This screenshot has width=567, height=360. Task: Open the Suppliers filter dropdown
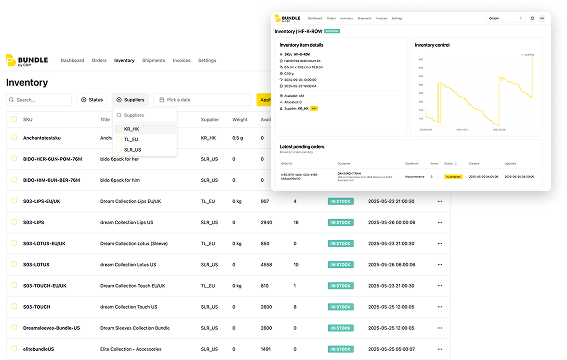click(130, 100)
